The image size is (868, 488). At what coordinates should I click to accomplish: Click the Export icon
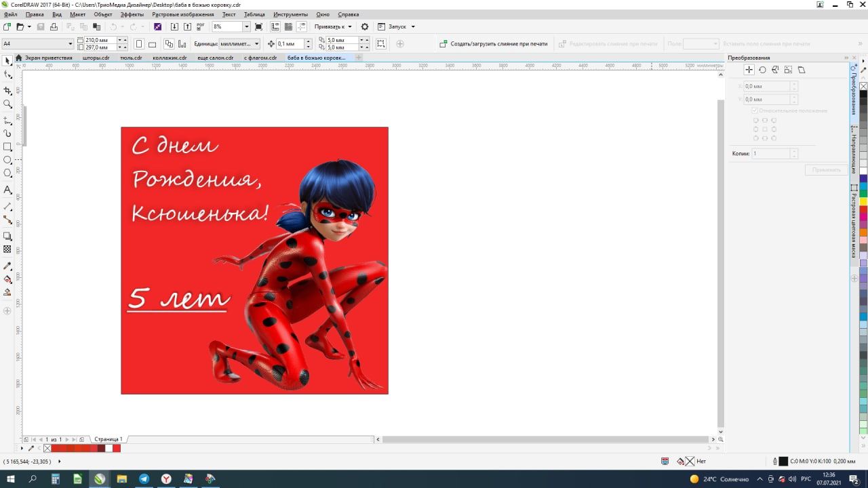pos(187,26)
